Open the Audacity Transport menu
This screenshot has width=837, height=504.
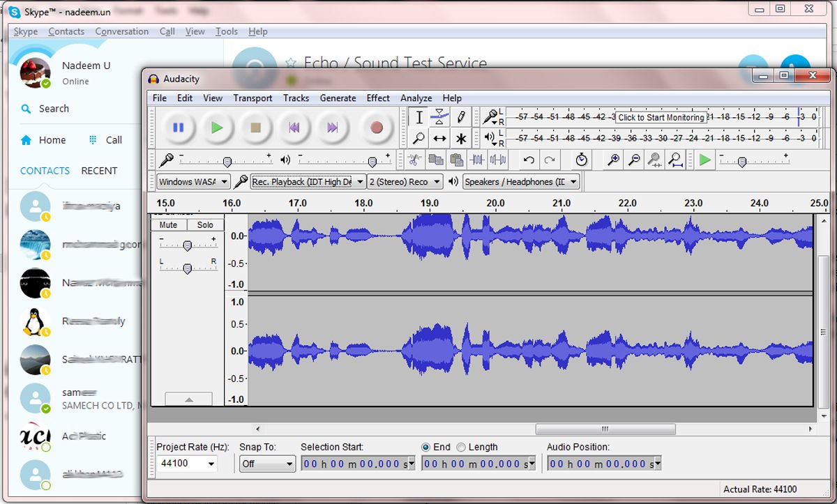pos(252,98)
